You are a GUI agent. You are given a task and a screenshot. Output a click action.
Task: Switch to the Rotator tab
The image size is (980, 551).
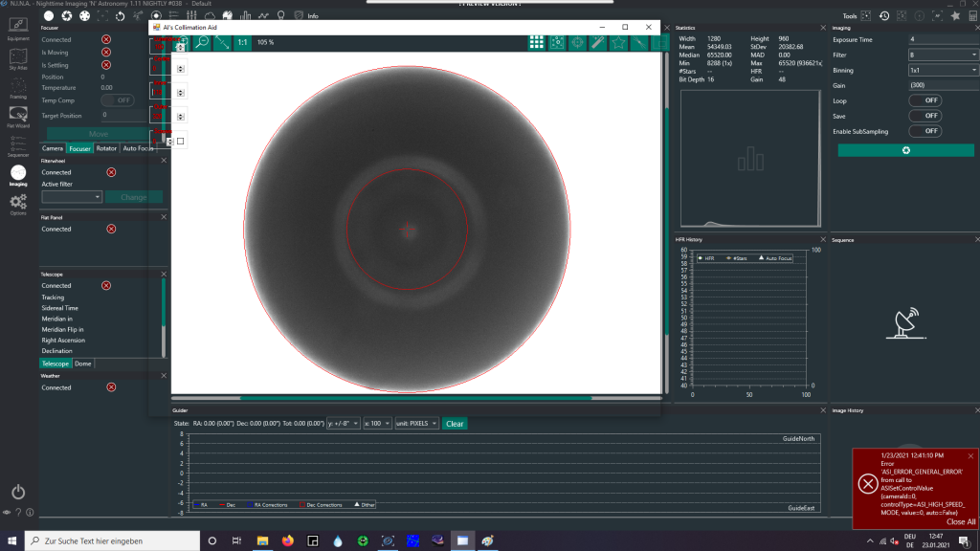(106, 148)
